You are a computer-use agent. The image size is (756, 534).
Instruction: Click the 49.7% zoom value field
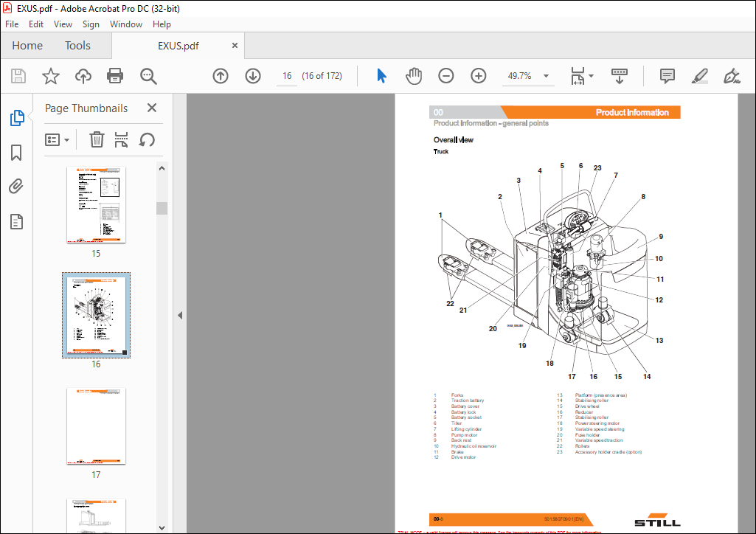519,76
